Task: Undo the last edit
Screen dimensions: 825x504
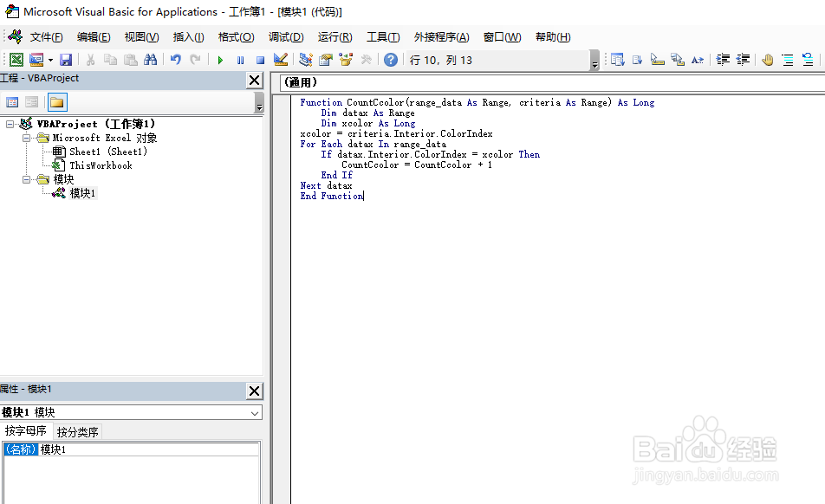Action: (x=176, y=60)
